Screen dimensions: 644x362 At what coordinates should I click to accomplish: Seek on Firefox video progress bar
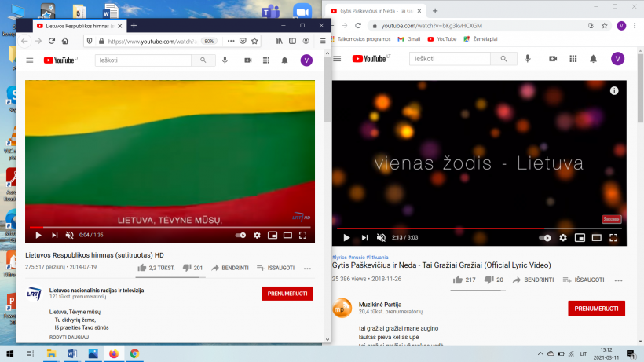pos(170,227)
